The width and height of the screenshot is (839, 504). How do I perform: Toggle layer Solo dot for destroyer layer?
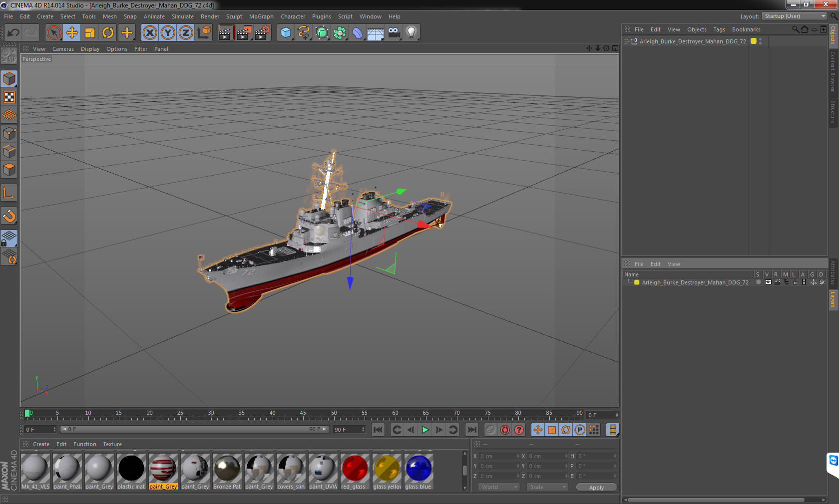(x=758, y=282)
